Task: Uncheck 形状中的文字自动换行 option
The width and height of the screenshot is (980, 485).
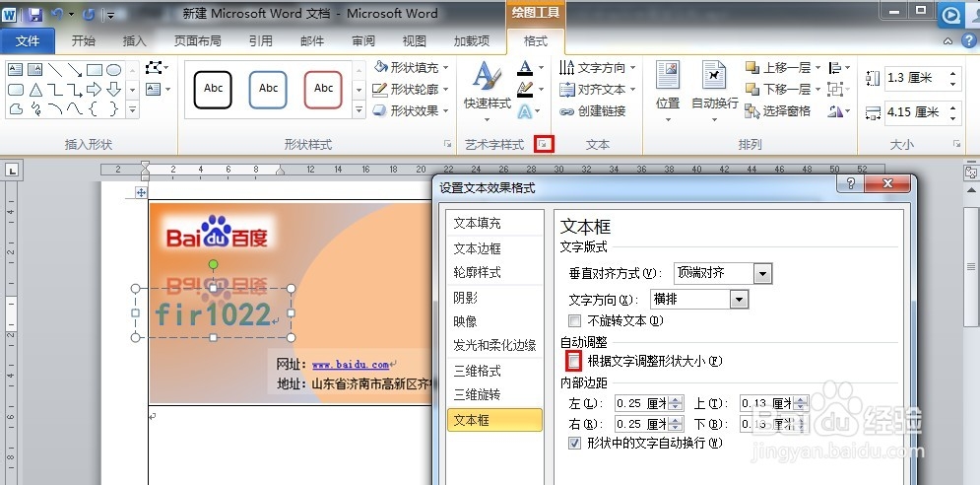Action: [x=574, y=443]
